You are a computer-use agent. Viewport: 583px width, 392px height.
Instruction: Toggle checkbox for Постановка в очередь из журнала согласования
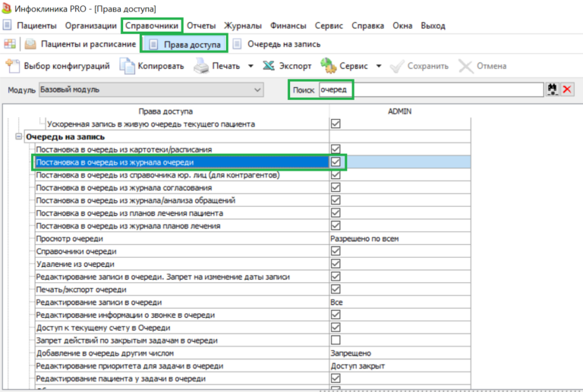click(336, 187)
